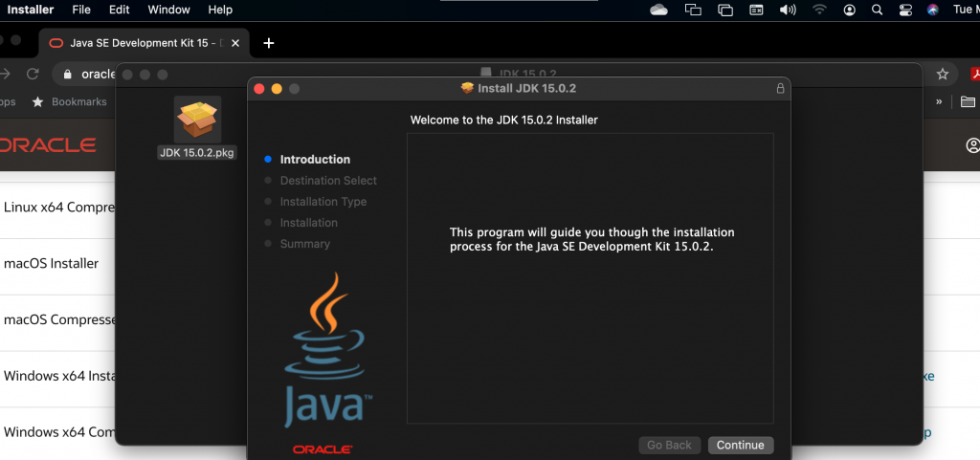Open the Window menu
Screen dimensions: 980x460
click(x=168, y=10)
